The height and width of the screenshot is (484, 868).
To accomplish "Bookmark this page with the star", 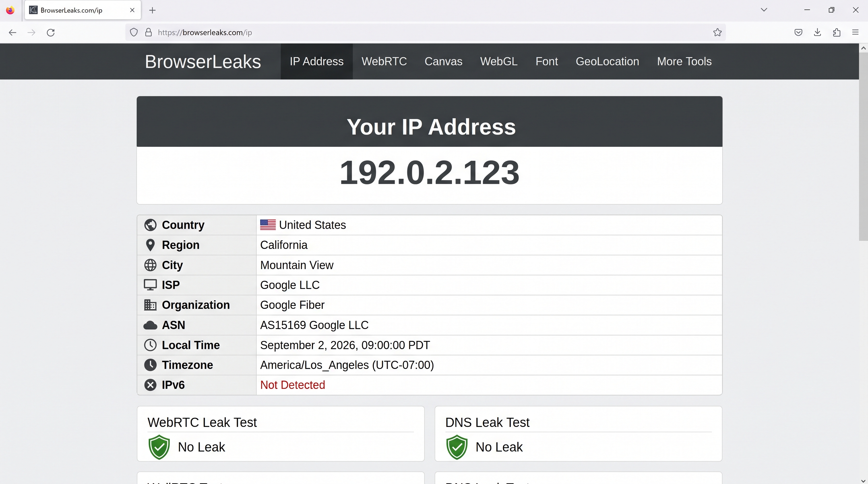I will [x=717, y=32].
